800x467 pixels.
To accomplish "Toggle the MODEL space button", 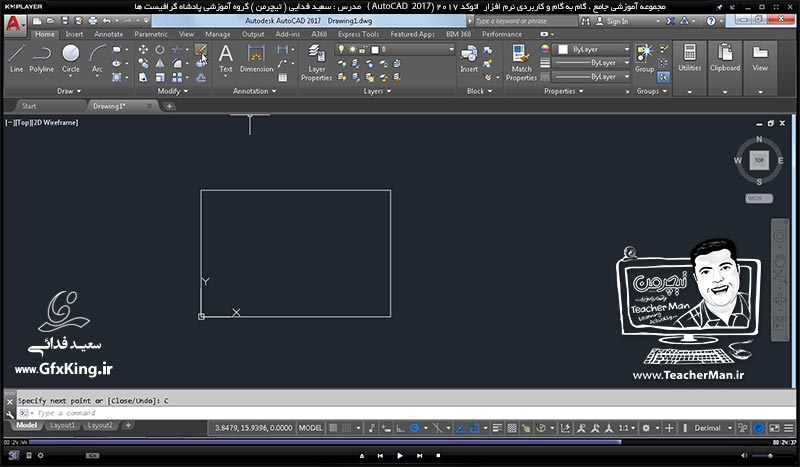I will tap(310, 428).
